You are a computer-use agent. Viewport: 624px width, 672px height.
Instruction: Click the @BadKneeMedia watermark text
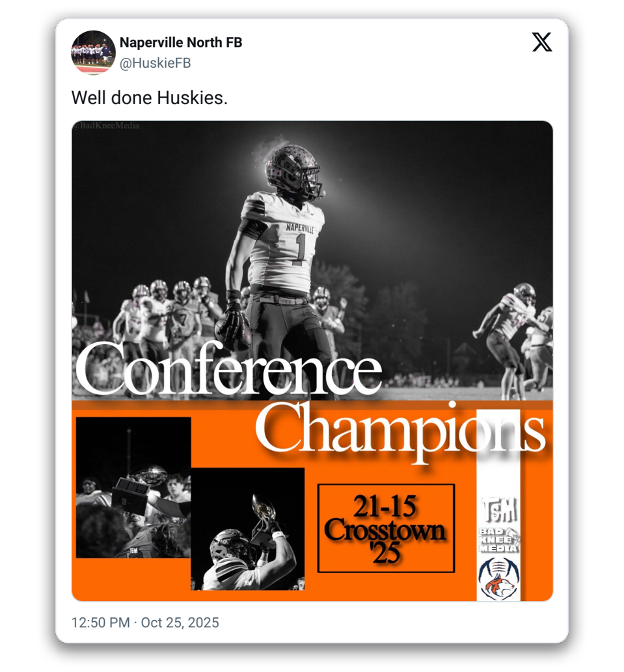[x=106, y=126]
